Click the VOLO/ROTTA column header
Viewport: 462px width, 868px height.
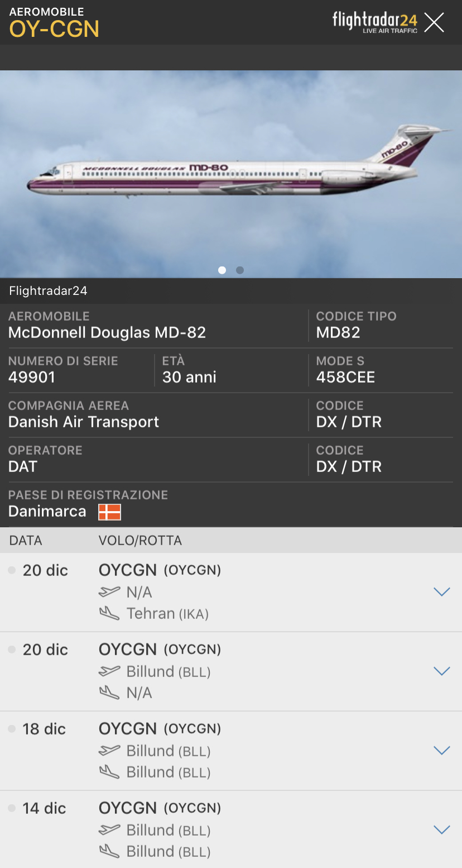pos(140,540)
